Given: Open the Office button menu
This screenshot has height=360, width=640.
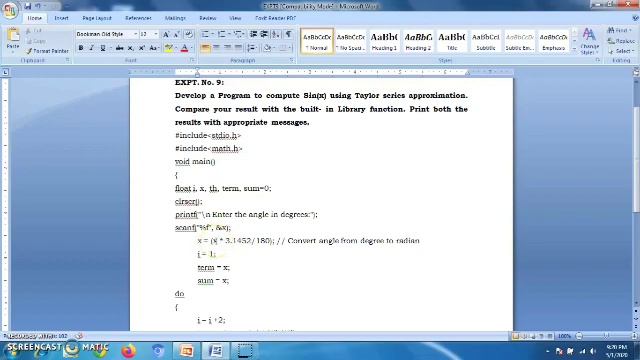Looking at the screenshot, I should [10, 10].
